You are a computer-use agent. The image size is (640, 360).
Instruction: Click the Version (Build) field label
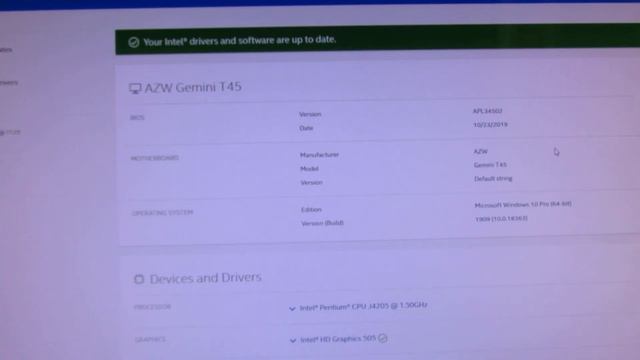322,223
